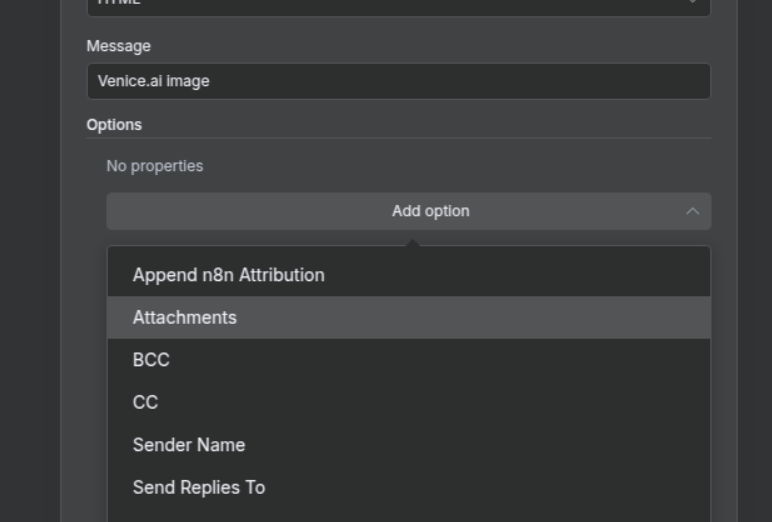The image size is (772, 522).
Task: Click the Message field containing Venice.ai image
Action: (398, 81)
